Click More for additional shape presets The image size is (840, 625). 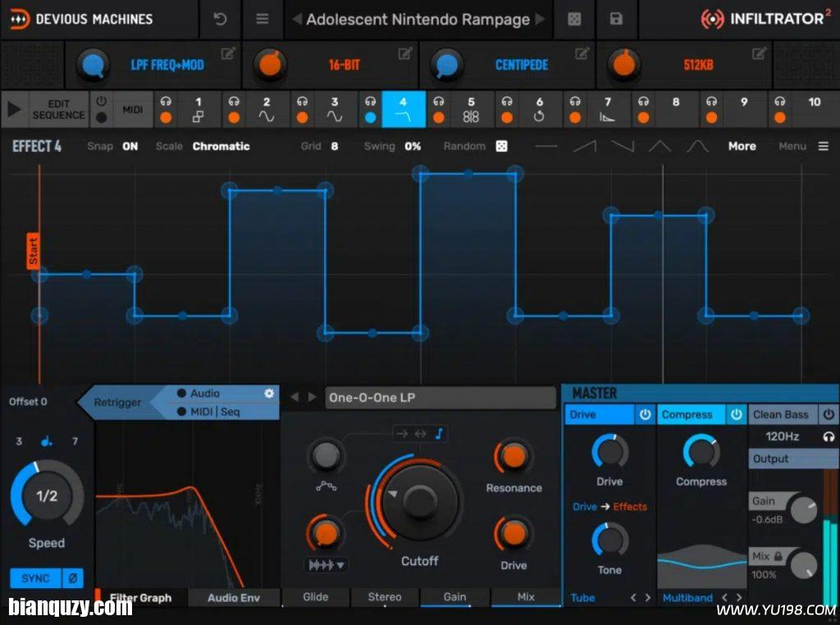tap(742, 146)
